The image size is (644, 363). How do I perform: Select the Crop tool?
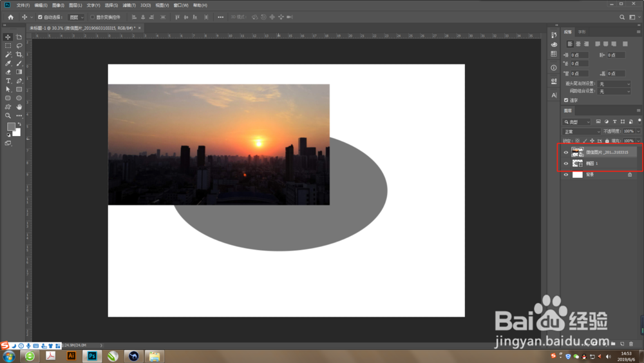pos(19,54)
